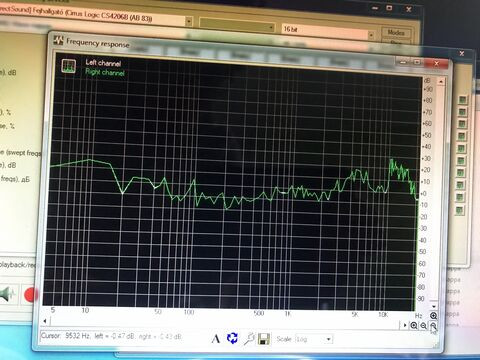
Task: Maximize the Frequency response window
Action: pos(417,62)
